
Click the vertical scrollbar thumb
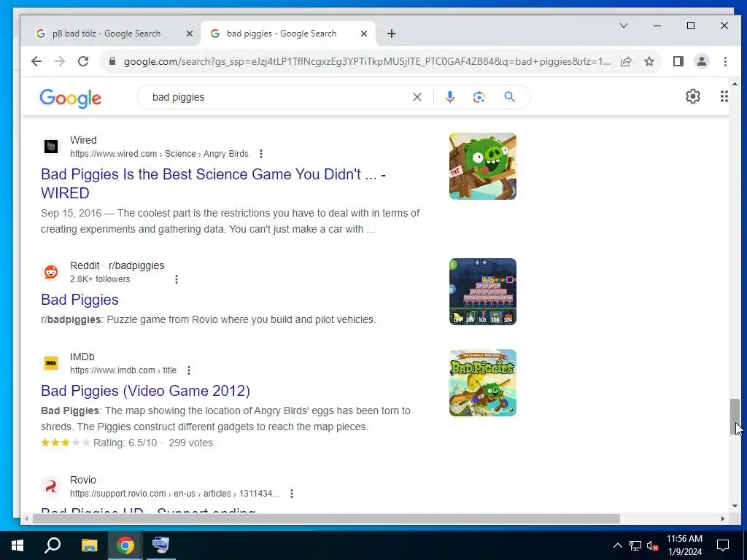click(x=735, y=416)
